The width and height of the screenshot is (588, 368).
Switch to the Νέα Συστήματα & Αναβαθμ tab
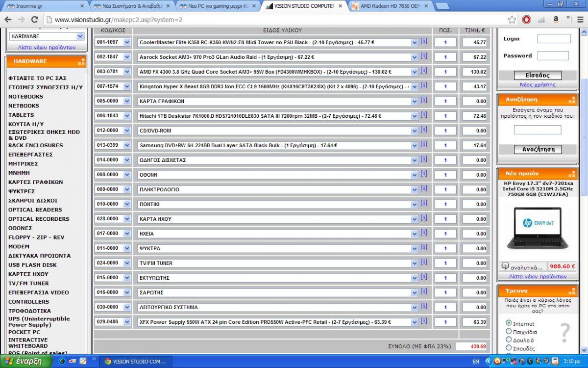[131, 6]
